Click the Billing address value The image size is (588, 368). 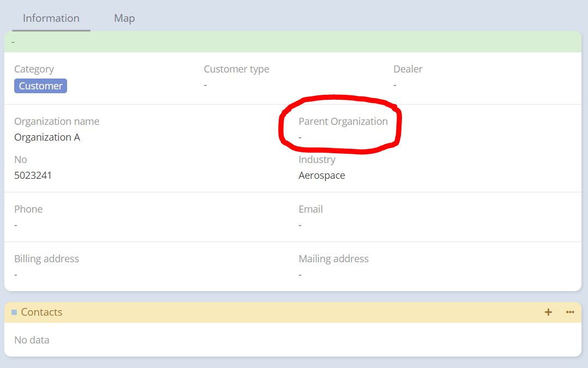click(x=16, y=275)
